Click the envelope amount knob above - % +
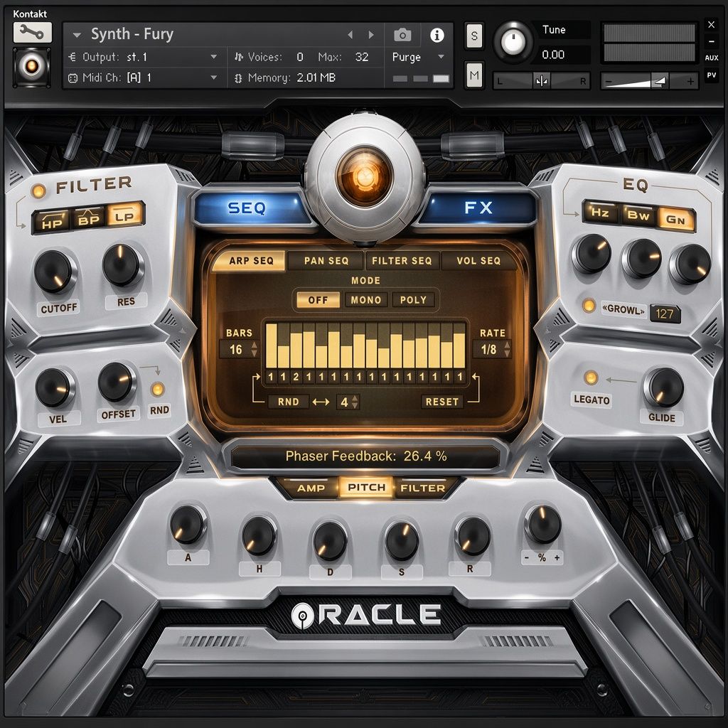The height and width of the screenshot is (728, 728). (542, 524)
